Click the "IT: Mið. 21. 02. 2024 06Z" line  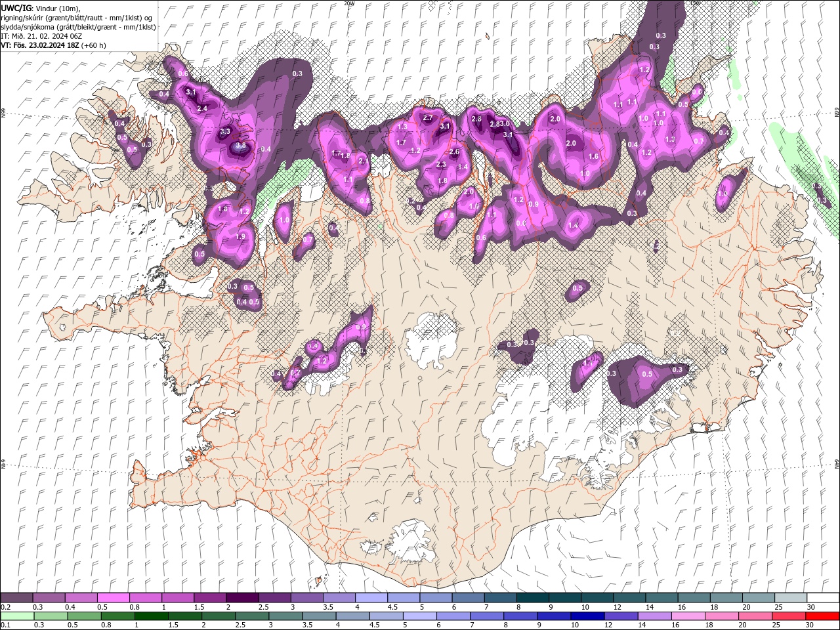click(x=41, y=36)
